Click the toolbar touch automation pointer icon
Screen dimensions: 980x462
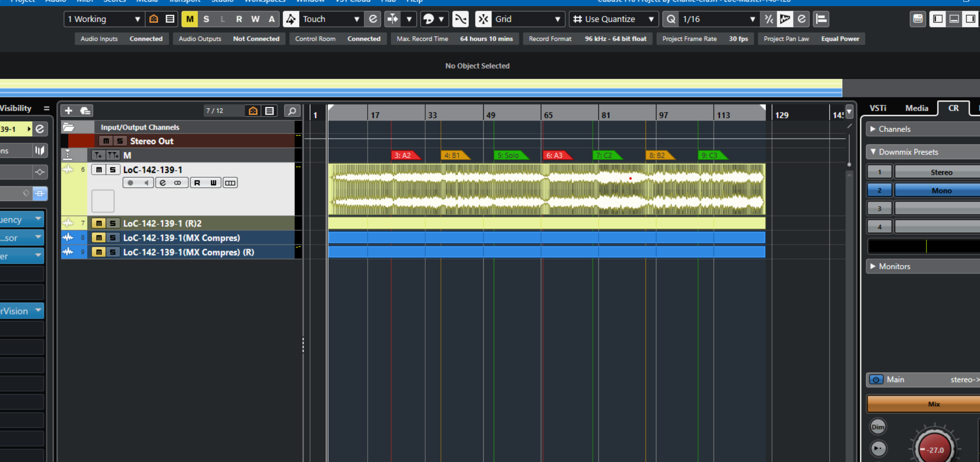coord(291,19)
